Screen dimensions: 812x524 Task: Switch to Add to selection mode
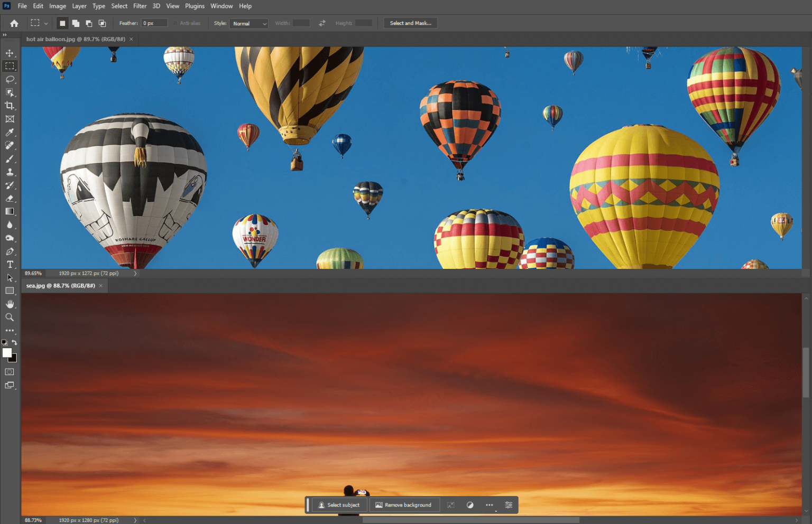75,23
